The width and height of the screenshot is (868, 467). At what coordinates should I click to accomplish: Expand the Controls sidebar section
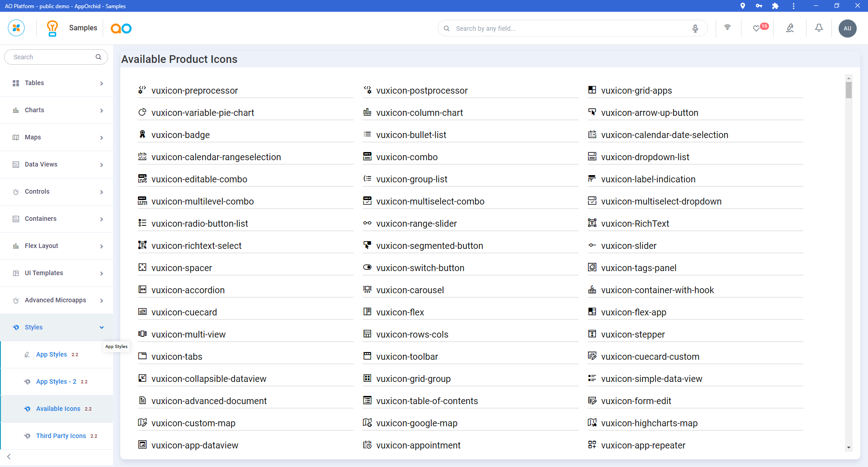(57, 192)
